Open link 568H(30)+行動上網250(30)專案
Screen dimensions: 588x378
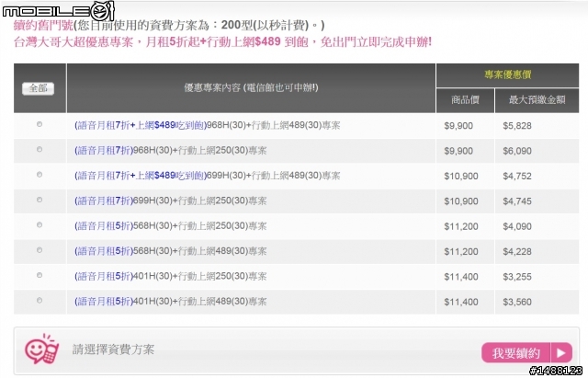tap(200, 226)
